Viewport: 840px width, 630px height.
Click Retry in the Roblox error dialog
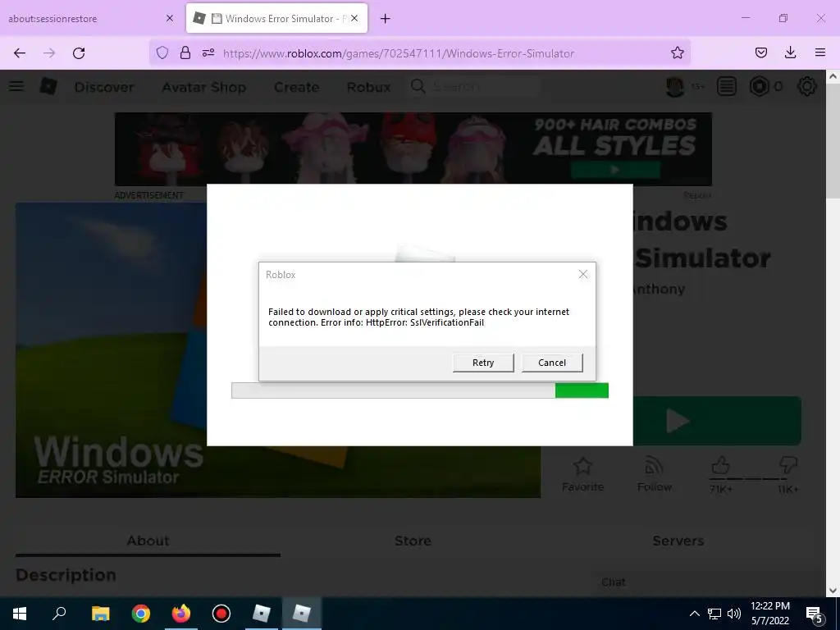click(x=483, y=363)
